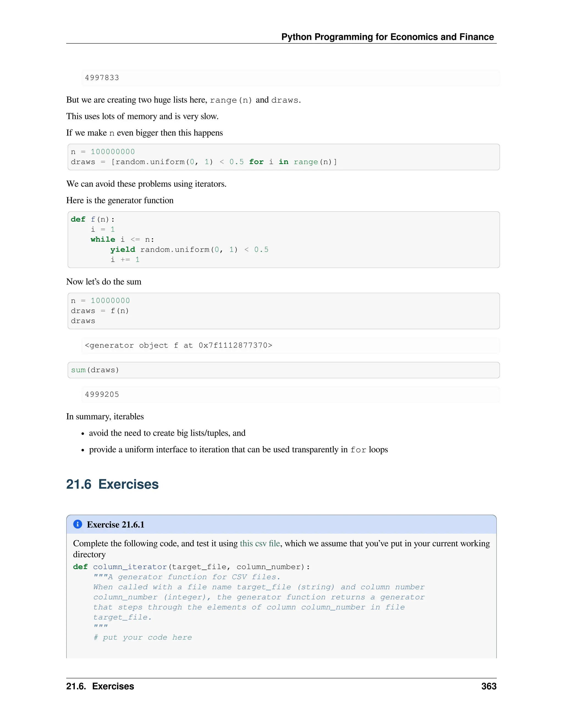The width and height of the screenshot is (563, 728).
Task: Click the 'sum(draws)' code cell
Action: pos(283,370)
